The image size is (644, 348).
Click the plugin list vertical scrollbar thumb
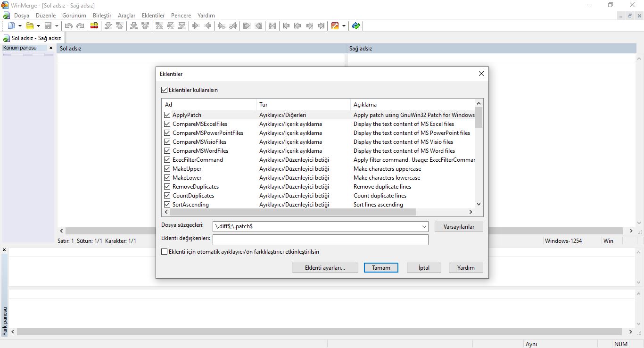tap(479, 117)
